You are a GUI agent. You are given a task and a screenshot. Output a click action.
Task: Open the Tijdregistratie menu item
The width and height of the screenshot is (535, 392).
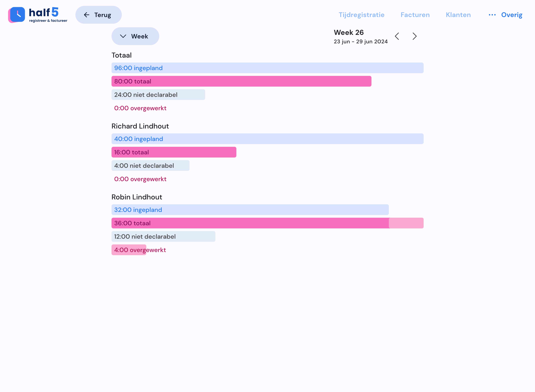361,15
